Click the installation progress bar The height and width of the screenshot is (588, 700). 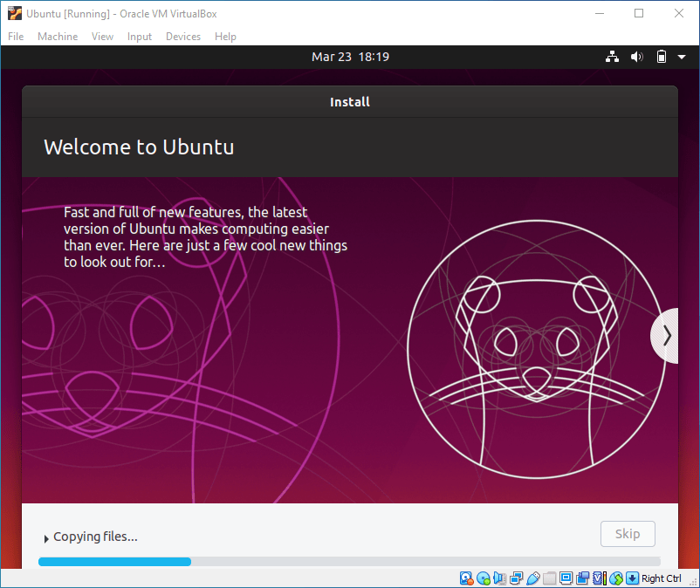click(349, 562)
